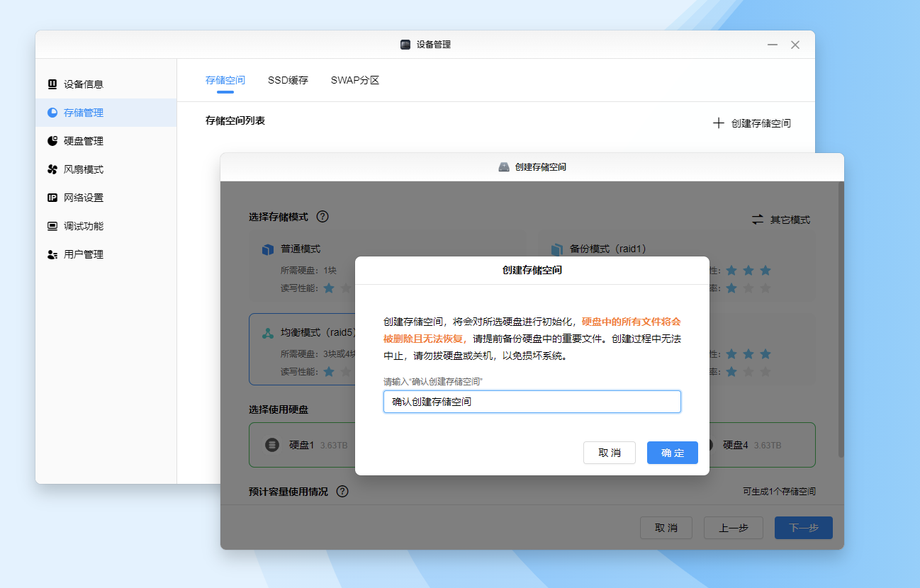Click the confirmation text input field
The image size is (920, 588).
[532, 402]
